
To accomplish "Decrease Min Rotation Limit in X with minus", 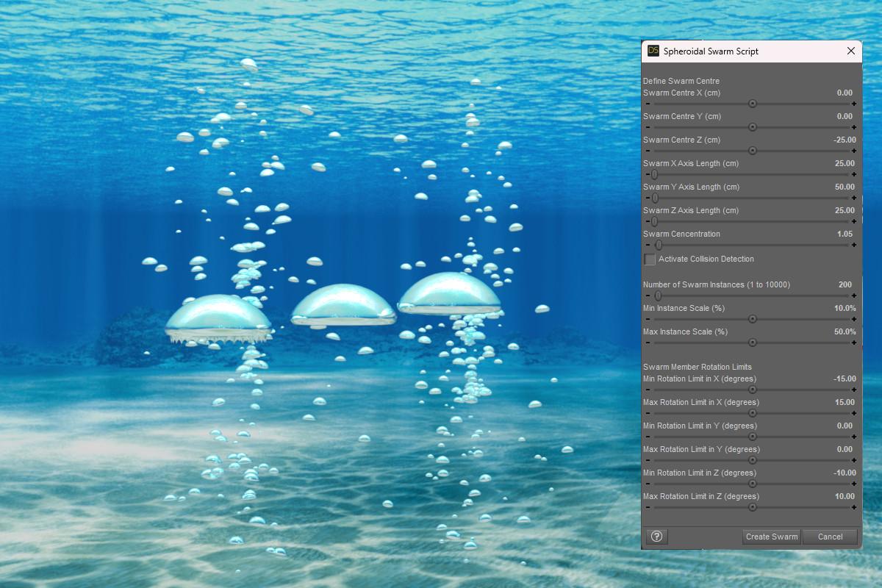I will [x=648, y=390].
